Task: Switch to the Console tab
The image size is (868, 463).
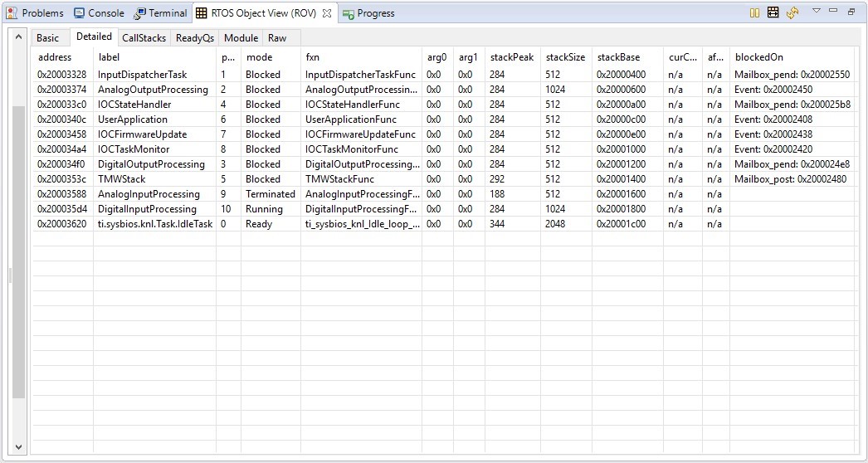Action: coord(99,12)
